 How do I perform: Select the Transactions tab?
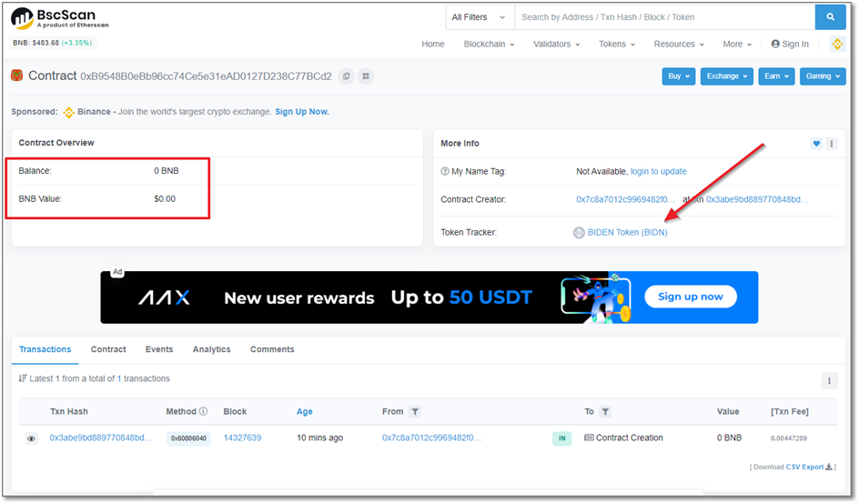coord(45,349)
